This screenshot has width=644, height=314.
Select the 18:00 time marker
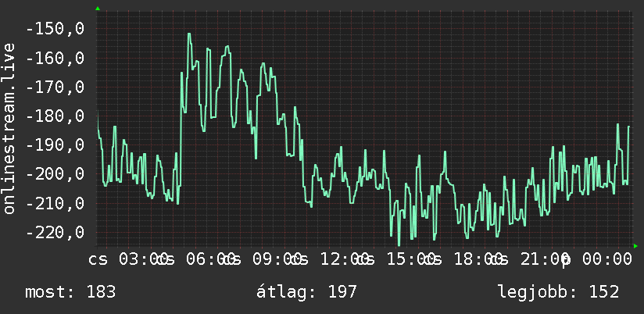478,259
